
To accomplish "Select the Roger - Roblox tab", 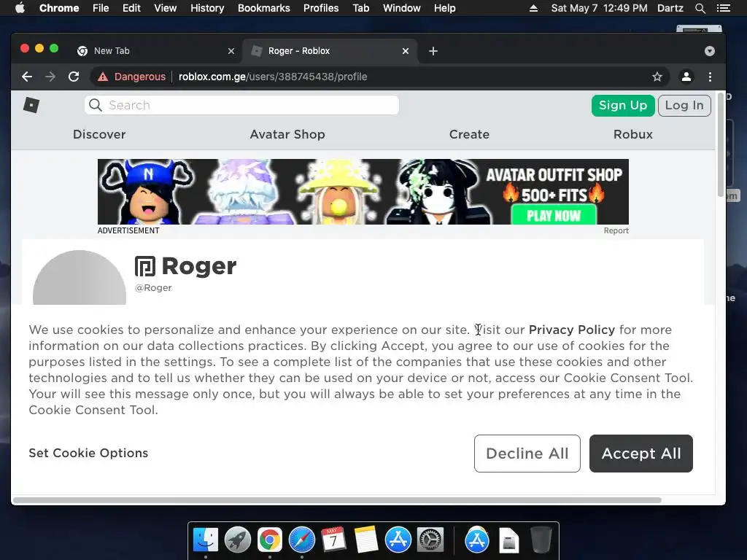I will click(x=330, y=51).
